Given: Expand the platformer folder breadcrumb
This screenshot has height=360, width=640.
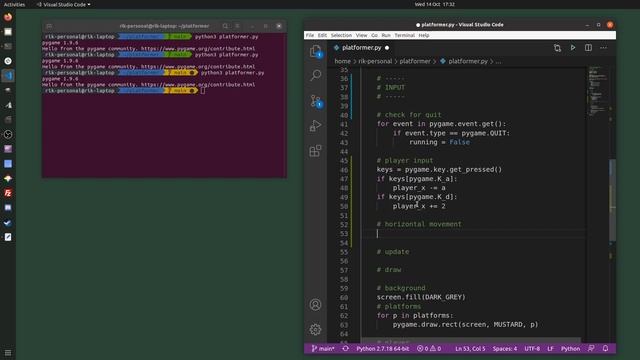Looking at the screenshot, I should click(x=415, y=61).
